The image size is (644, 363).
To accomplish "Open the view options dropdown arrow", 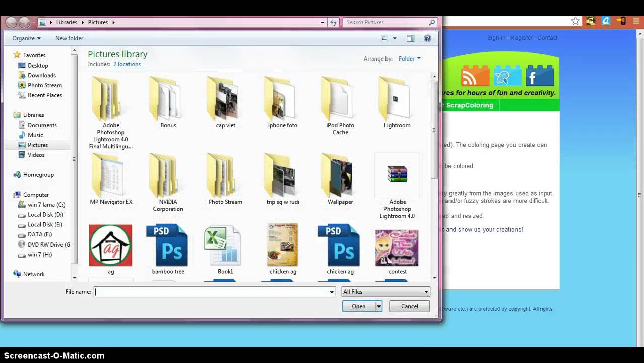I will pos(395,38).
